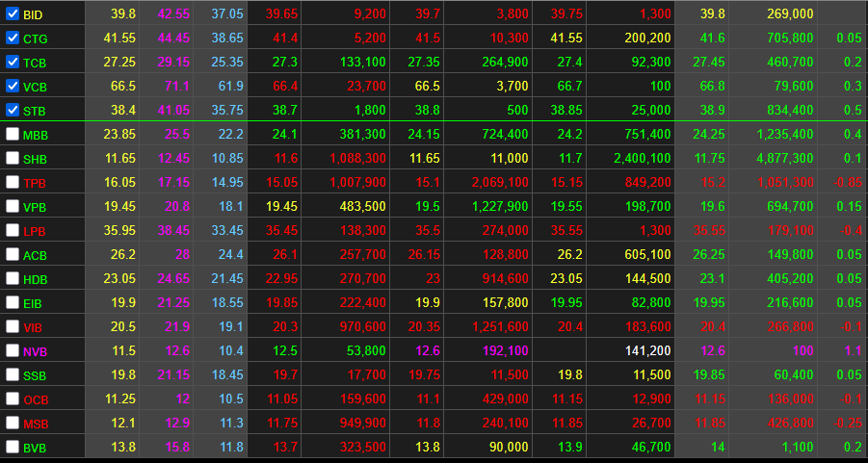Select MSB change value -0.25
The width and height of the screenshot is (868, 463).
(x=849, y=424)
